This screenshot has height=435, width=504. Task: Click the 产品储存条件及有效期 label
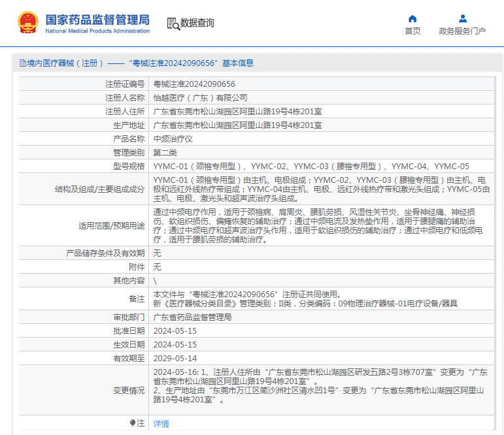[105, 253]
